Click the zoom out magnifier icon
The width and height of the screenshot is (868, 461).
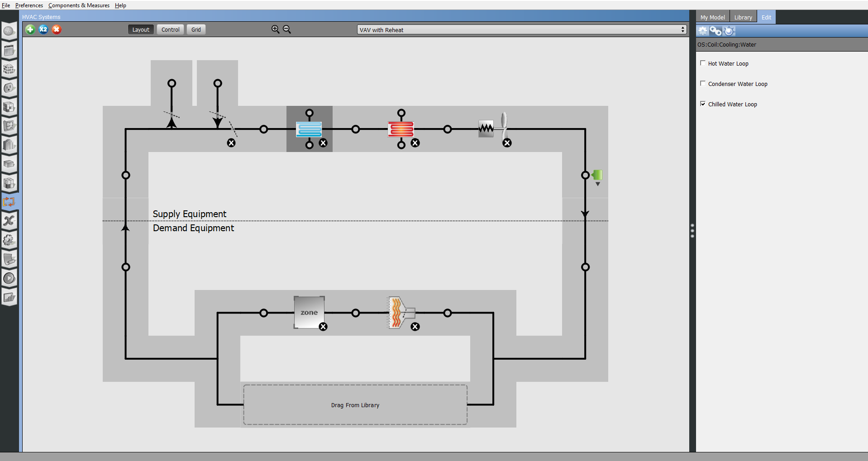point(287,29)
